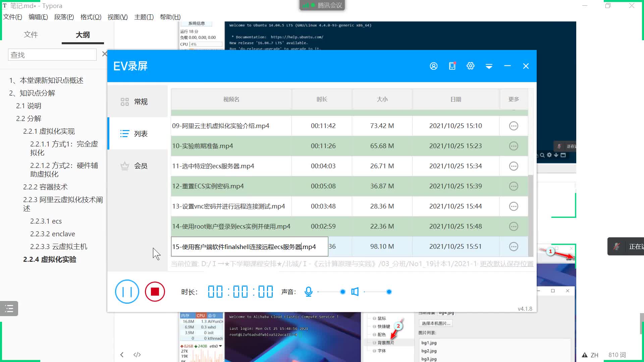Open the EV录屏 notification clipboard icon
This screenshot has height=362, width=644.
452,66
